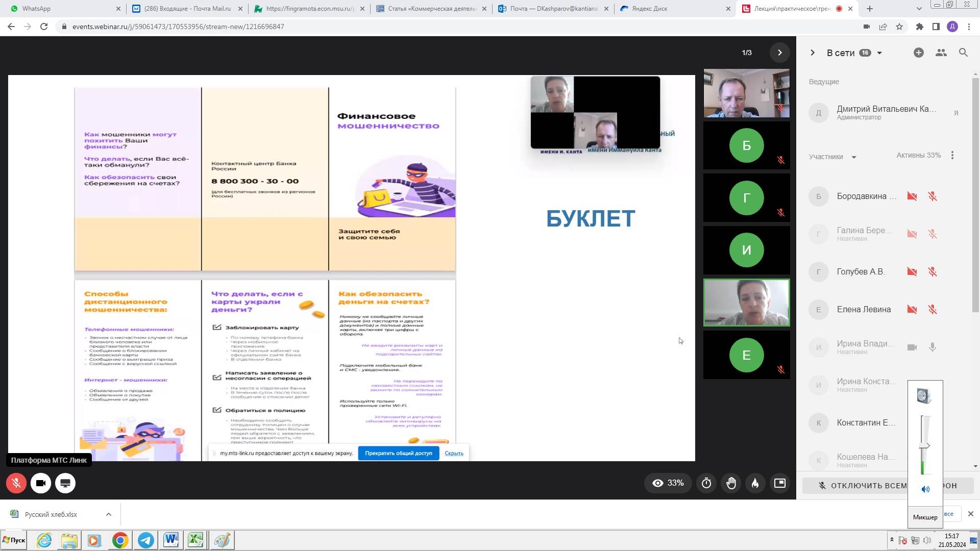Mute sound via speaker icon in volume popup

(925, 489)
